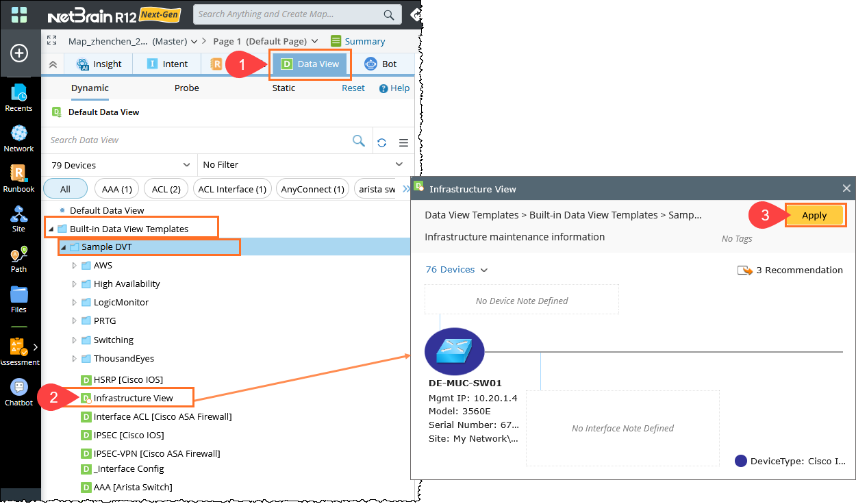
Task: Select the AAA (1) filter chip
Action: 116,189
